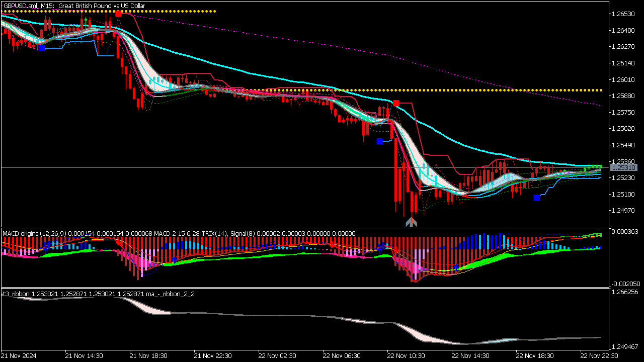Click the 21 Nov 2024 date label
Viewport: 644px width, 362px height.
pos(19,355)
